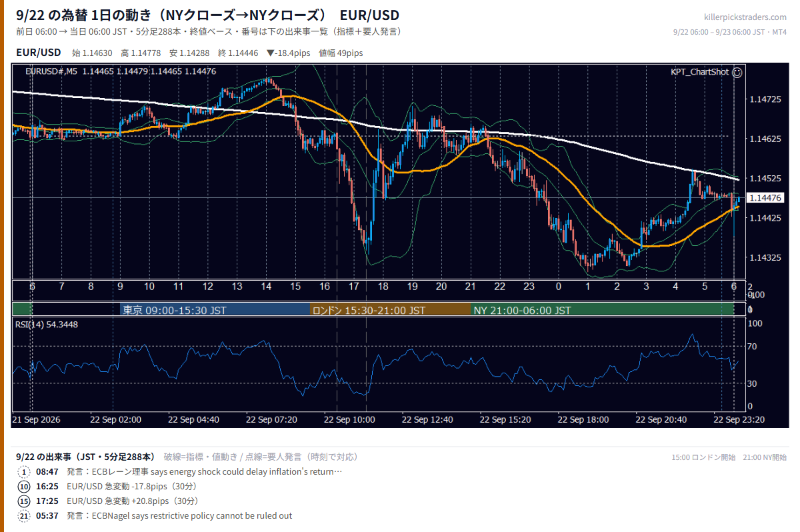Click the circled number 21 event marker
The width and height of the screenshot is (800, 532).
(24, 516)
